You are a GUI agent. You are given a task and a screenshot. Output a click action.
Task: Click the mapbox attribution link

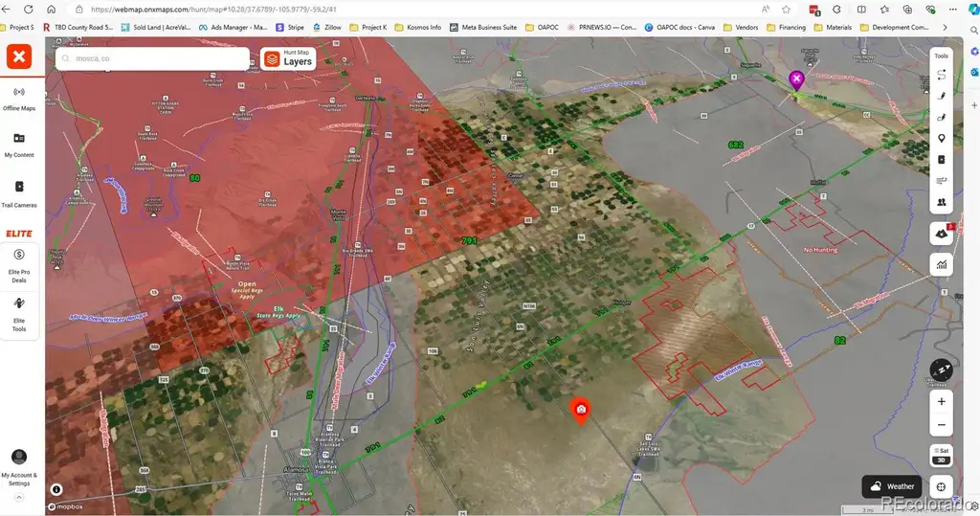tap(66, 506)
